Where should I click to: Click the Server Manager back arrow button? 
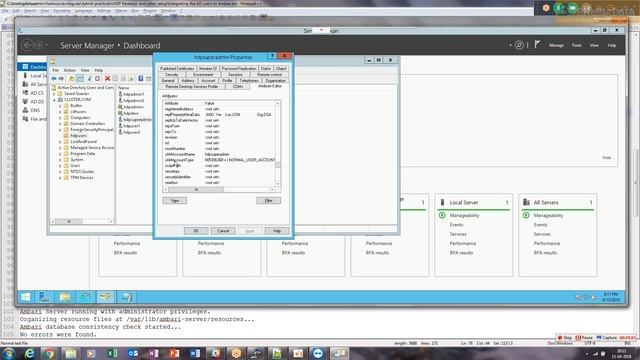[x=27, y=44]
